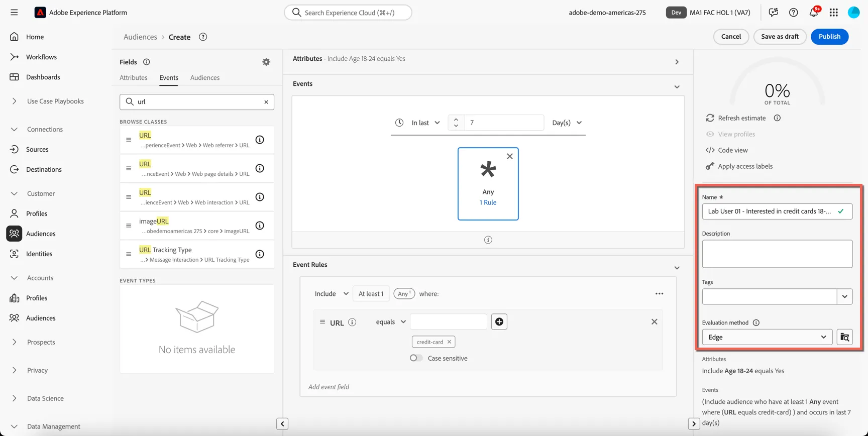Image resolution: width=868 pixels, height=436 pixels.
Task: Go to Home in sidebar
Action: [x=35, y=37]
